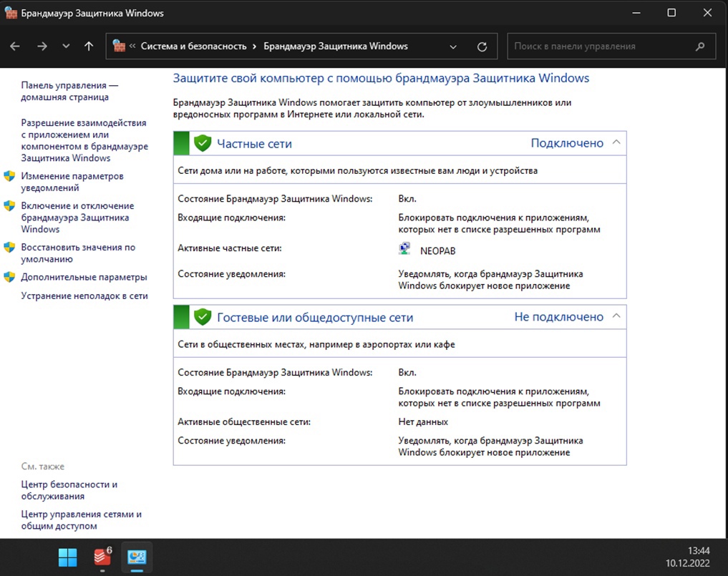Click the 'Подключено' status text
728x576 pixels.
coord(567,143)
